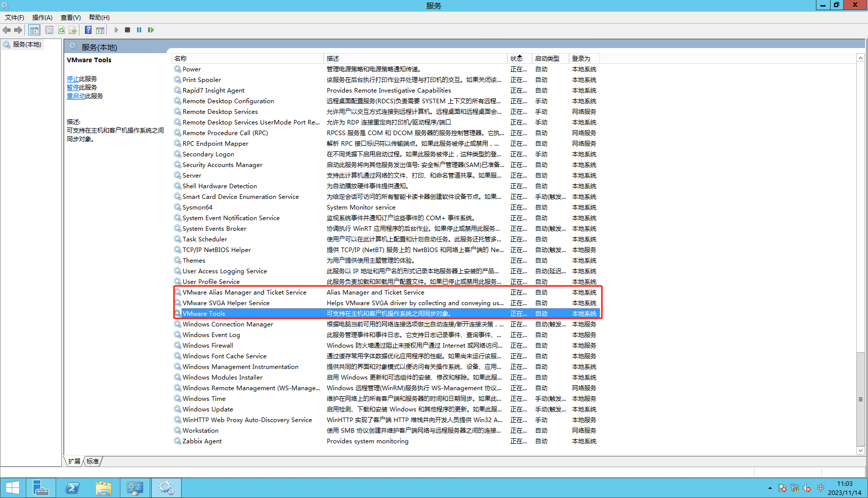Open the Windows Start button
868x498 pixels.
point(13,488)
